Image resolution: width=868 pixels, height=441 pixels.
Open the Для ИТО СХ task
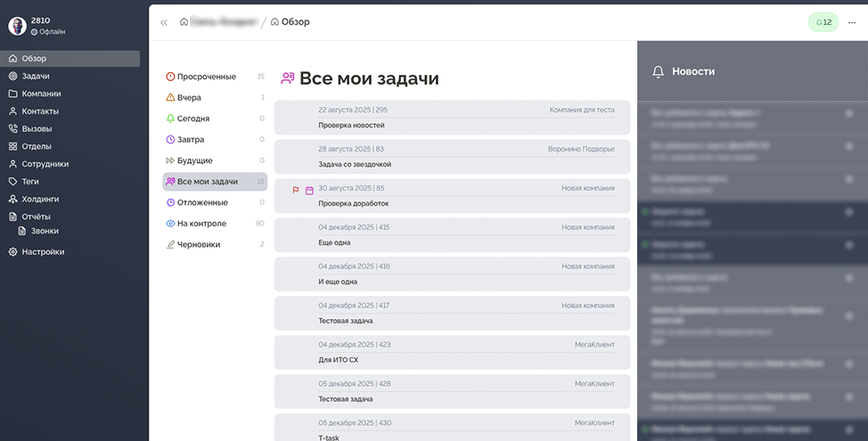click(452, 353)
